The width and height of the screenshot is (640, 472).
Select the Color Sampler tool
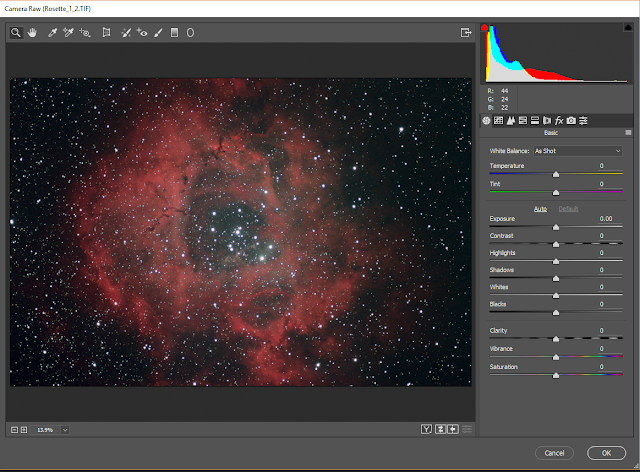(68, 33)
